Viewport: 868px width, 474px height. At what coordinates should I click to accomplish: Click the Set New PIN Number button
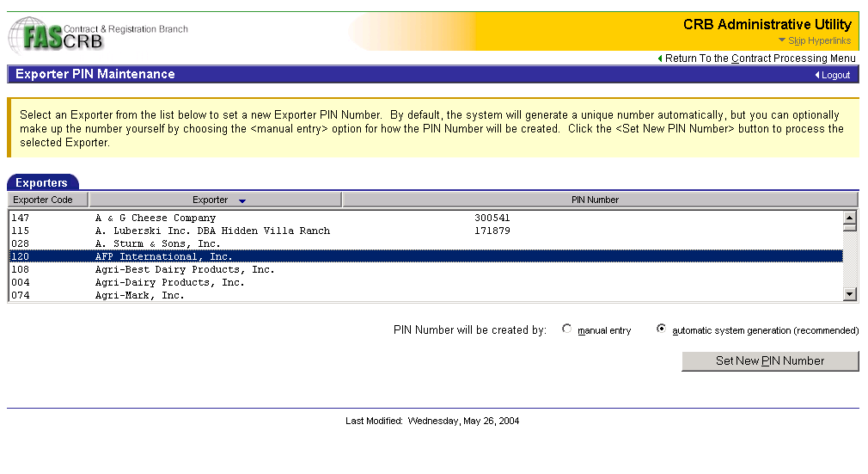pos(770,361)
